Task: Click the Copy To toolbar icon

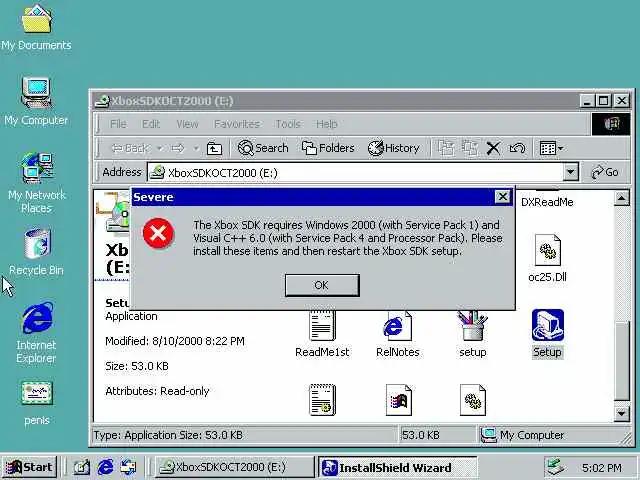Action: [469, 148]
